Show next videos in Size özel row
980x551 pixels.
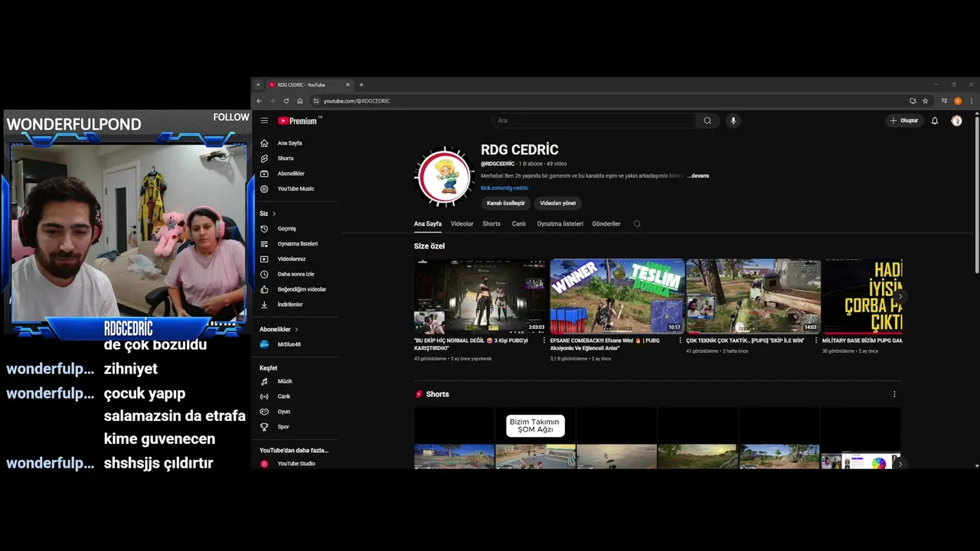point(900,296)
